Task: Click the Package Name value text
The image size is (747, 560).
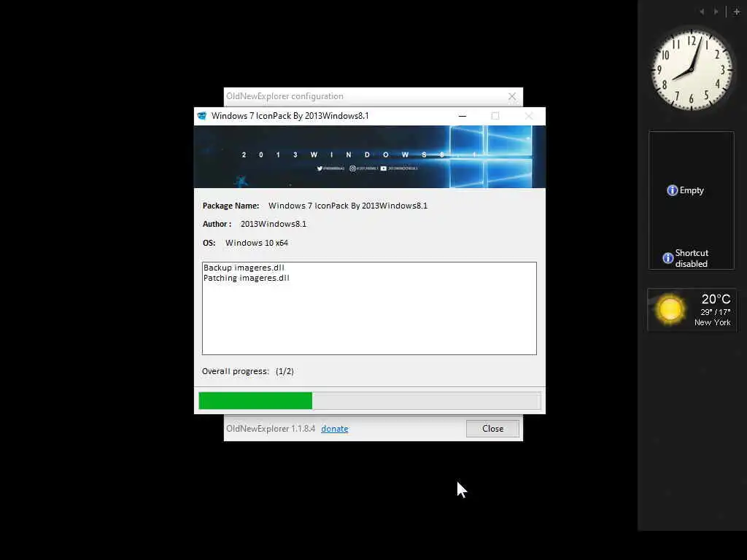Action: (348, 206)
